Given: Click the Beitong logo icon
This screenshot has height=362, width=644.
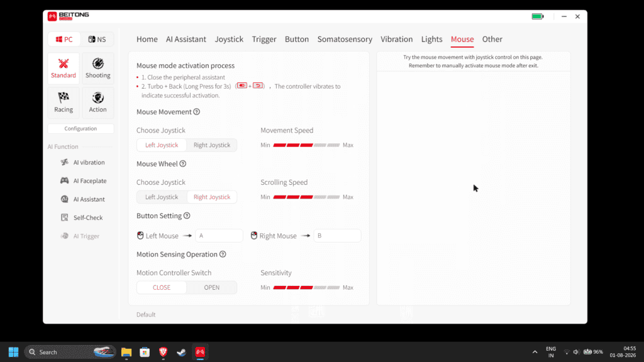Looking at the screenshot, I should 52,16.
